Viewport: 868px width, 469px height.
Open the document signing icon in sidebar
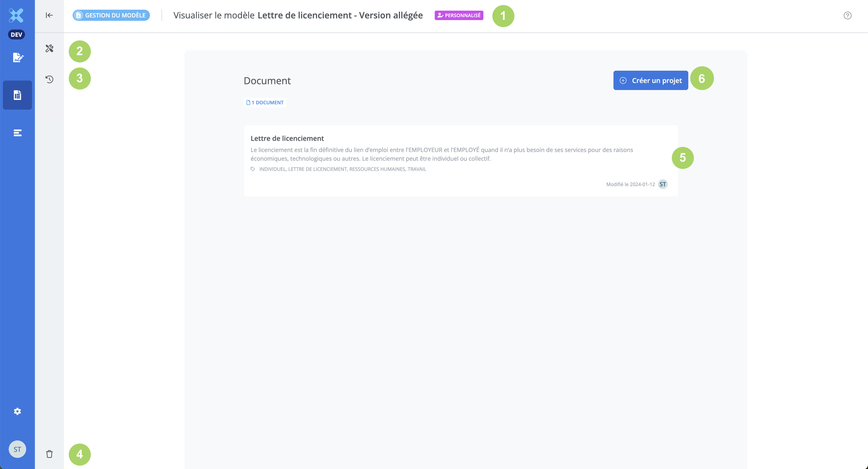pyautogui.click(x=17, y=58)
